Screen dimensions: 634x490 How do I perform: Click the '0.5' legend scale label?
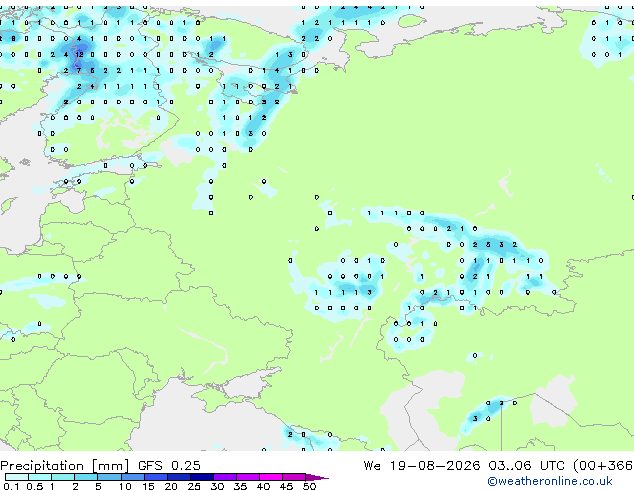(x=35, y=486)
